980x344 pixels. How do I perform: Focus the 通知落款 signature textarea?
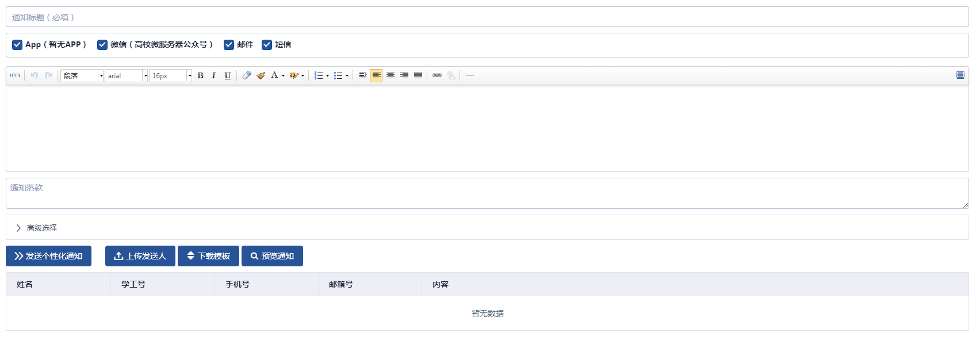487,193
